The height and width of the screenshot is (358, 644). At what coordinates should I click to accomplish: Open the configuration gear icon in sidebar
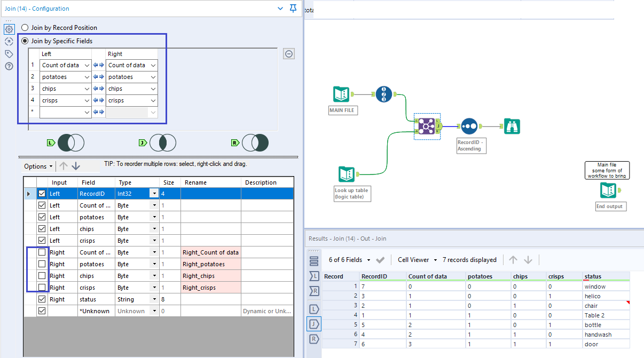[9, 29]
